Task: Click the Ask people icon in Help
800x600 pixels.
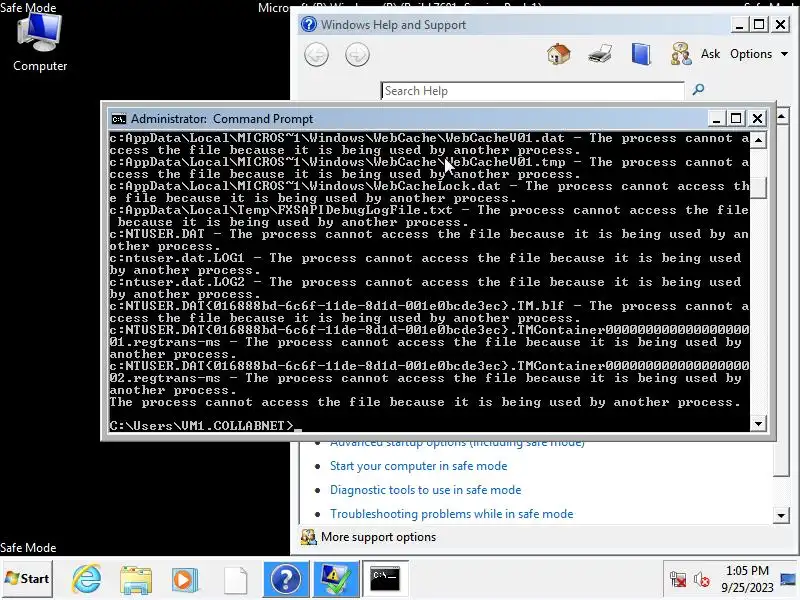Action: (681, 54)
